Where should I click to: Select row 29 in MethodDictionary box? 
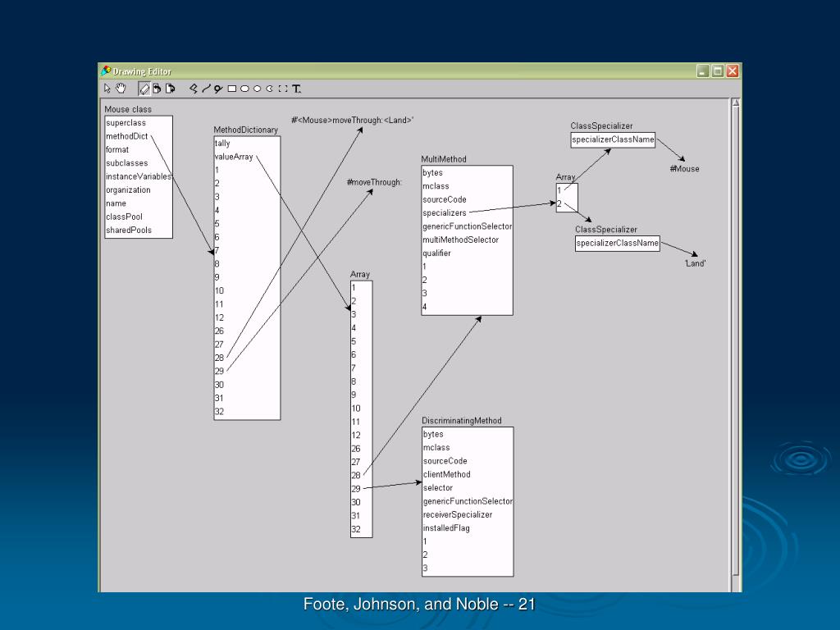coord(219,372)
